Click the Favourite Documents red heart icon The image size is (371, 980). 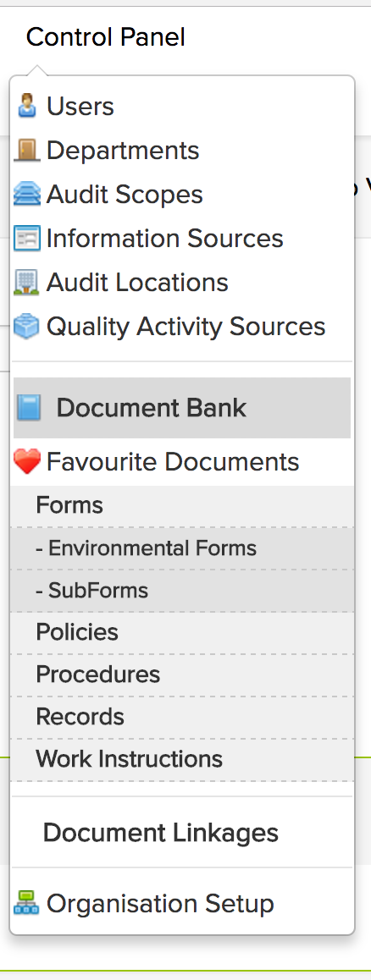tap(27, 462)
